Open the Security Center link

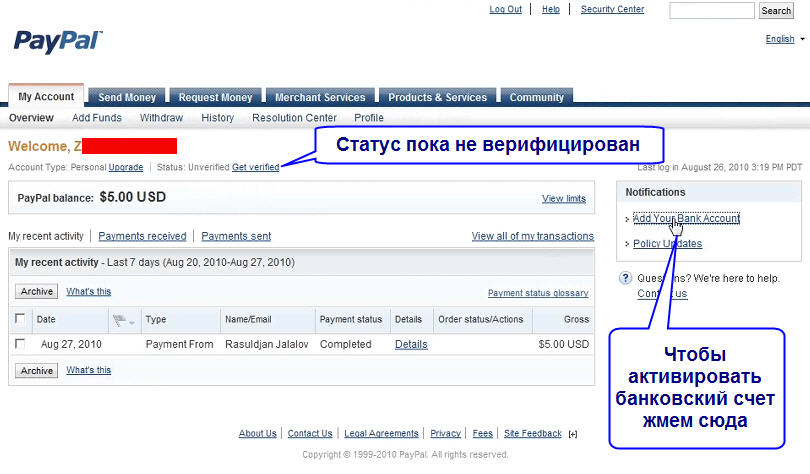tap(612, 9)
